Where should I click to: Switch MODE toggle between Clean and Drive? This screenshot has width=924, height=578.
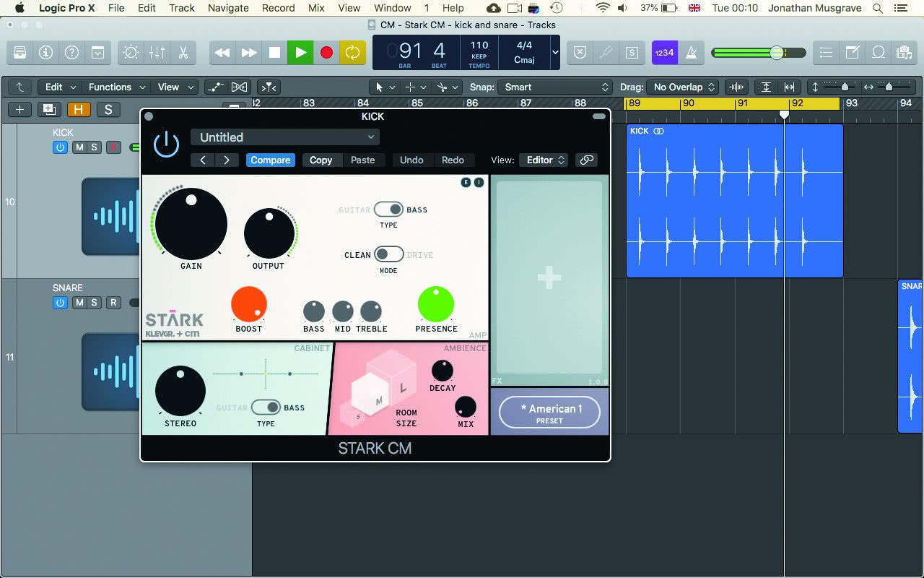(x=388, y=254)
